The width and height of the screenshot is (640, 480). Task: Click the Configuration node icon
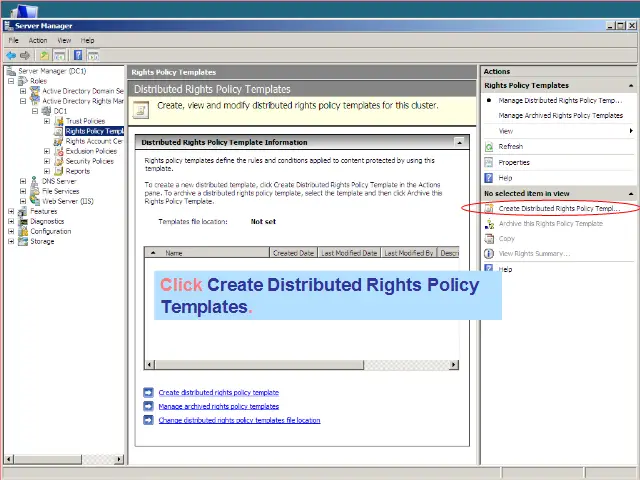click(23, 231)
